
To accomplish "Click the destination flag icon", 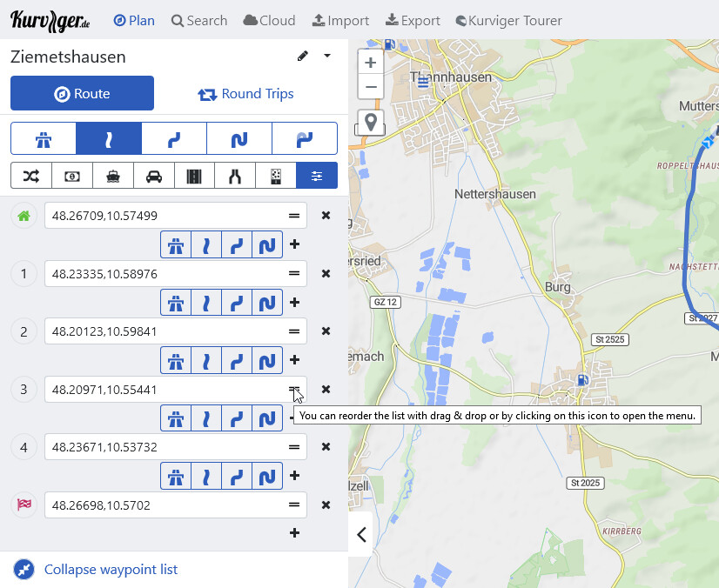I will tap(24, 505).
